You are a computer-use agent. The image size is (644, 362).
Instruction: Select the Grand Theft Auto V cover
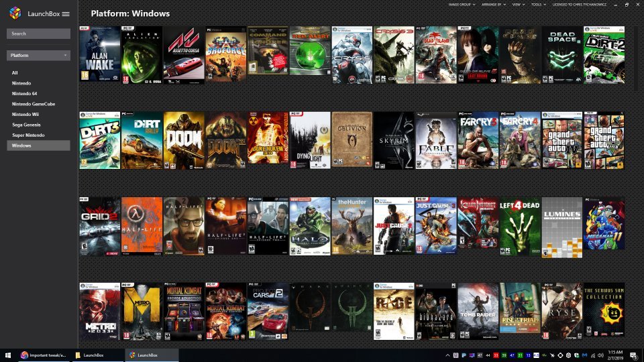pyautogui.click(x=604, y=140)
